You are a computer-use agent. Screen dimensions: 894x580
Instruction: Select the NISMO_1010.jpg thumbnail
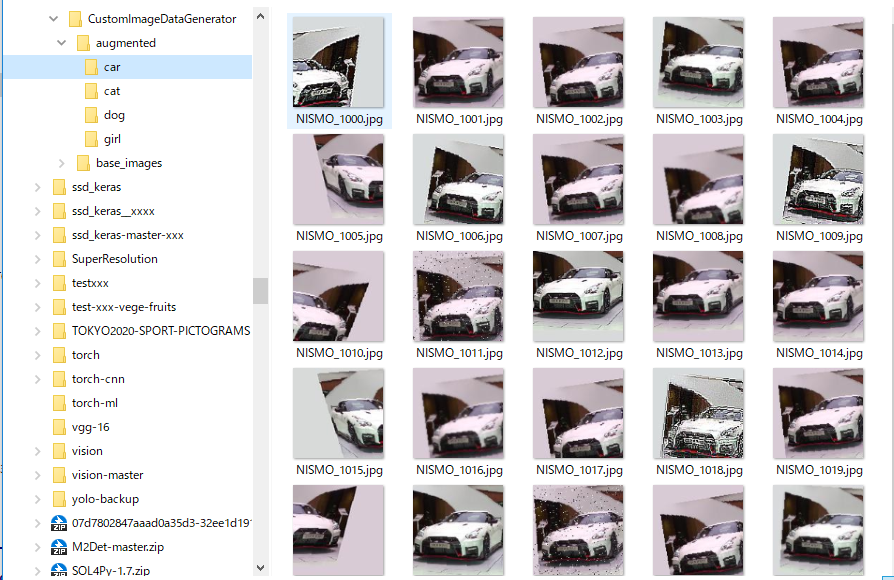pyautogui.click(x=338, y=296)
